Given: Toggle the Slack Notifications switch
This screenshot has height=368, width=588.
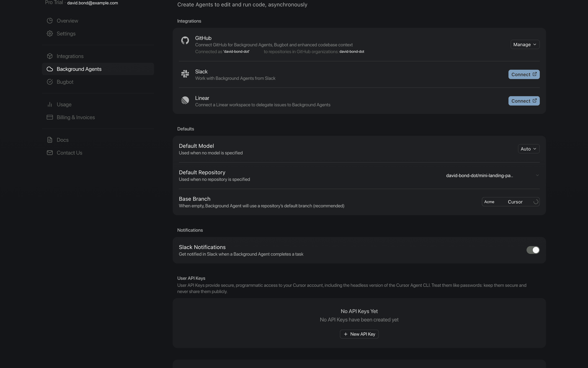Looking at the screenshot, I should 533,250.
